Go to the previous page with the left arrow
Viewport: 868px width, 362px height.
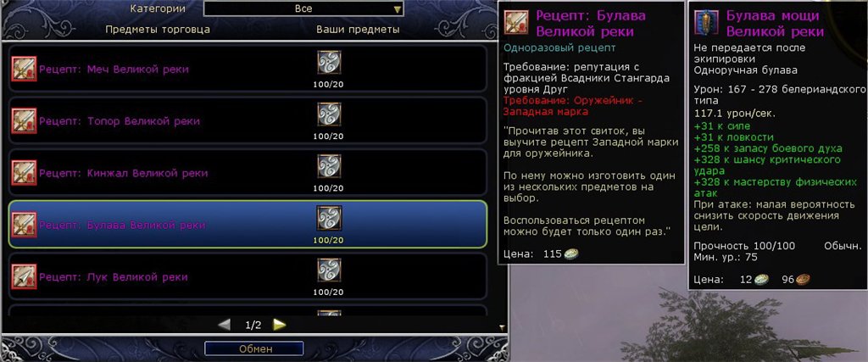click(224, 325)
